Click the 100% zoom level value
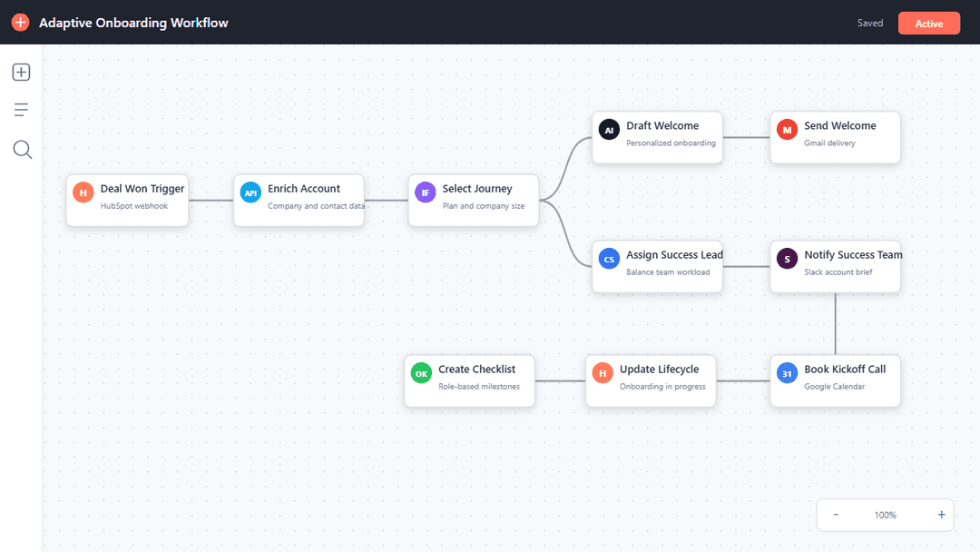 pos(885,515)
